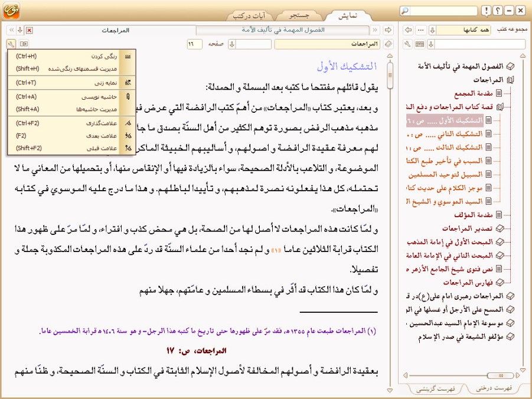Switch to the نمایش tab
Screen dimensions: 532x399
pyautogui.click(x=347, y=15)
